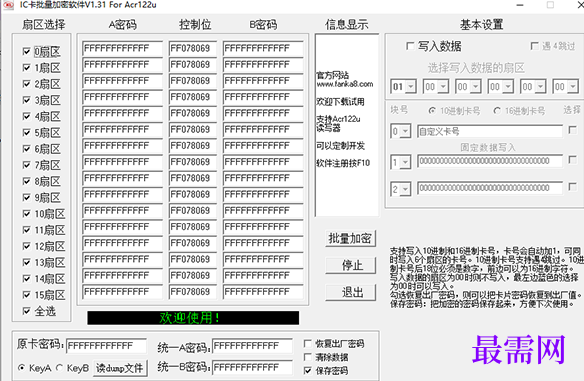Tick the checkbox beside block 1 data field
The image size is (584, 381).
click(x=572, y=160)
